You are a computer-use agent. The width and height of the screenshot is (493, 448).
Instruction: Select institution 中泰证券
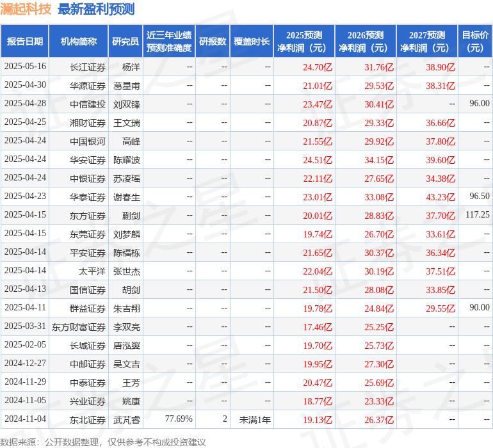88,383
